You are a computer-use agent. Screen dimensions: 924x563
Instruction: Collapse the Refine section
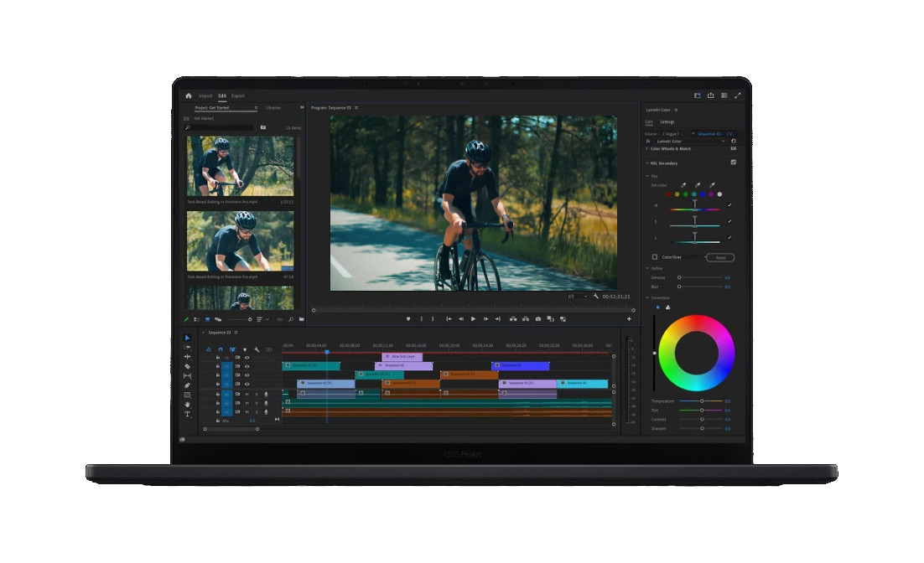tap(647, 268)
